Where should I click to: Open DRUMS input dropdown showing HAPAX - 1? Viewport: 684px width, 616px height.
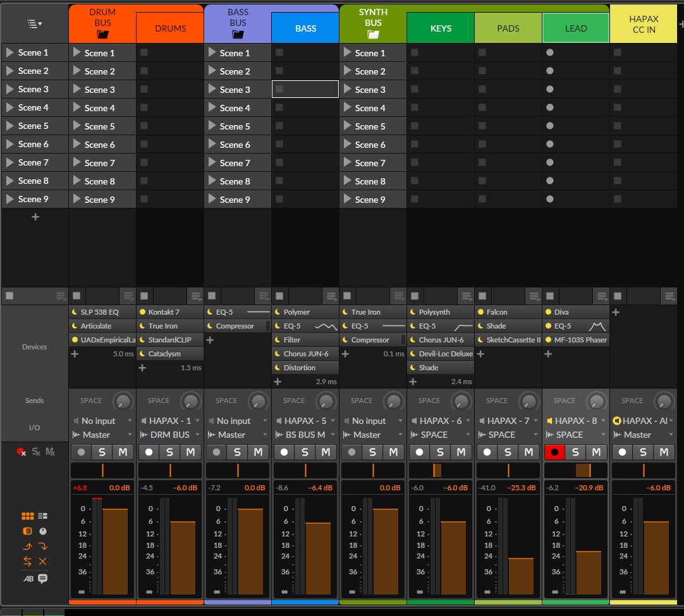[170, 421]
